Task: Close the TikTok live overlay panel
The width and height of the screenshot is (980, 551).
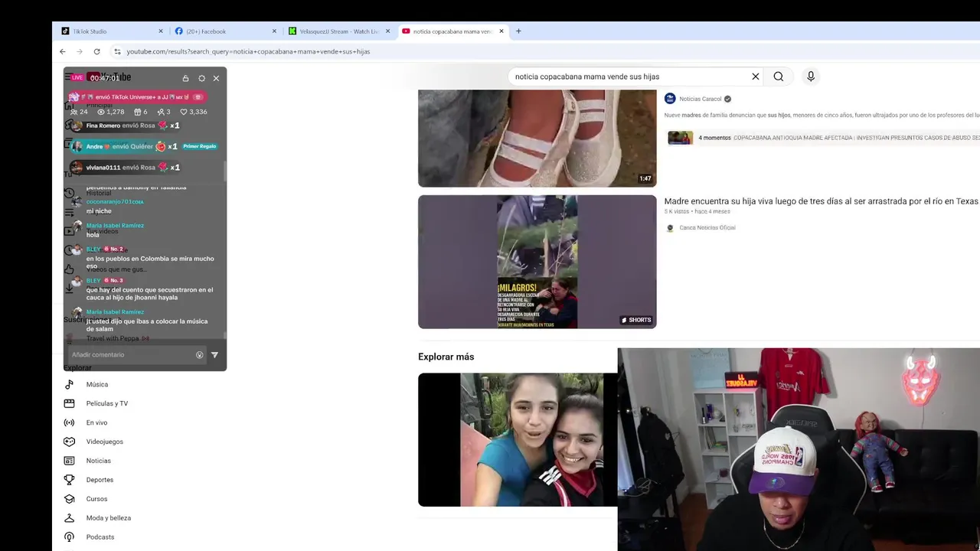Action: pyautogui.click(x=216, y=78)
